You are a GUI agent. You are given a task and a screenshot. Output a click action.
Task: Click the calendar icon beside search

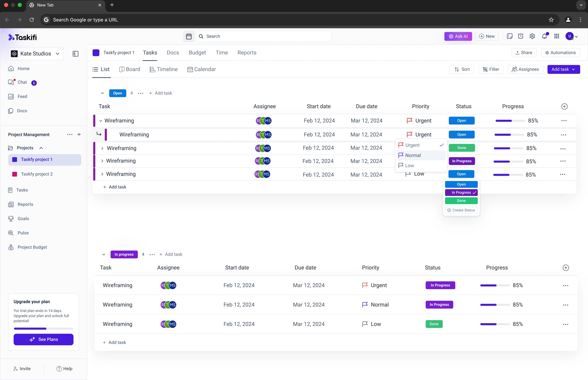tap(189, 36)
